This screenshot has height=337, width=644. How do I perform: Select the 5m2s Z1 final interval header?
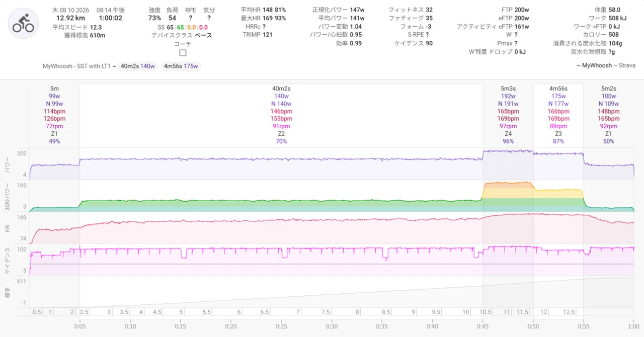coord(609,89)
